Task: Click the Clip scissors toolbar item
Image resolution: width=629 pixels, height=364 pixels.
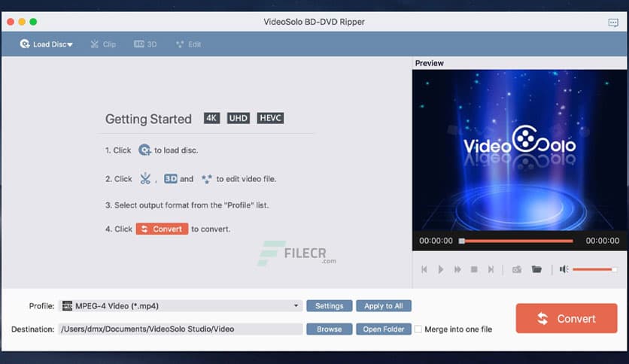Action: pos(104,44)
